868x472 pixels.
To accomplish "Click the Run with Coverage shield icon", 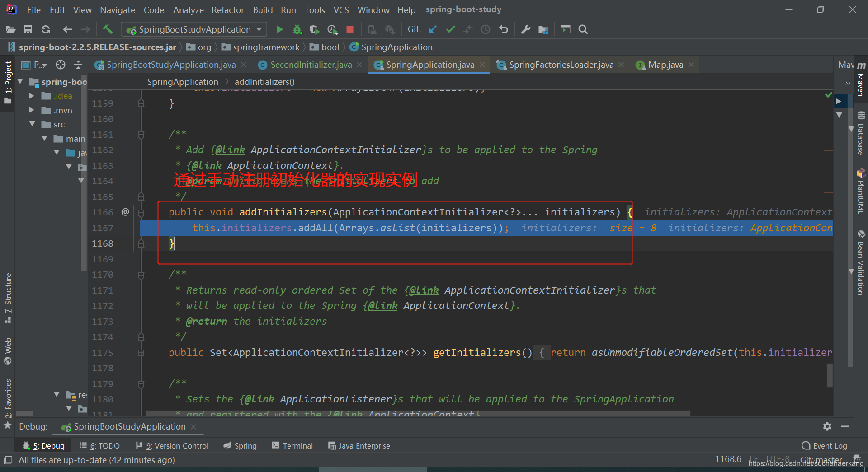I will click(x=315, y=29).
